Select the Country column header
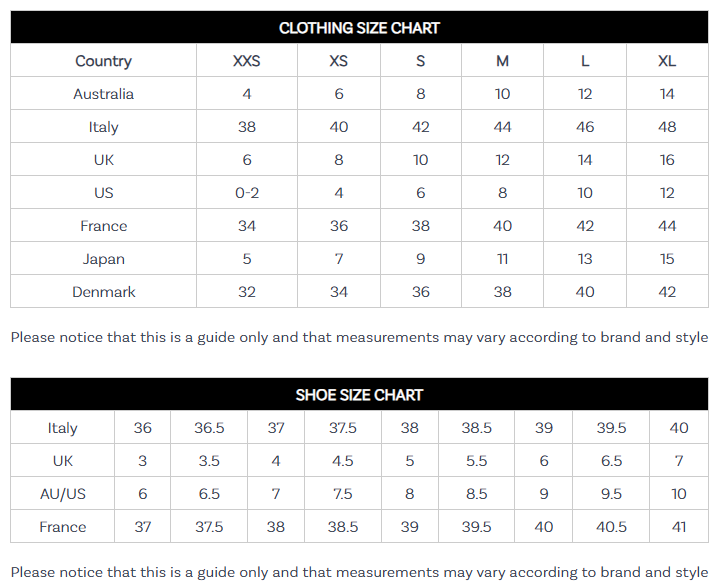This screenshot has width=717, height=584. pos(103,61)
